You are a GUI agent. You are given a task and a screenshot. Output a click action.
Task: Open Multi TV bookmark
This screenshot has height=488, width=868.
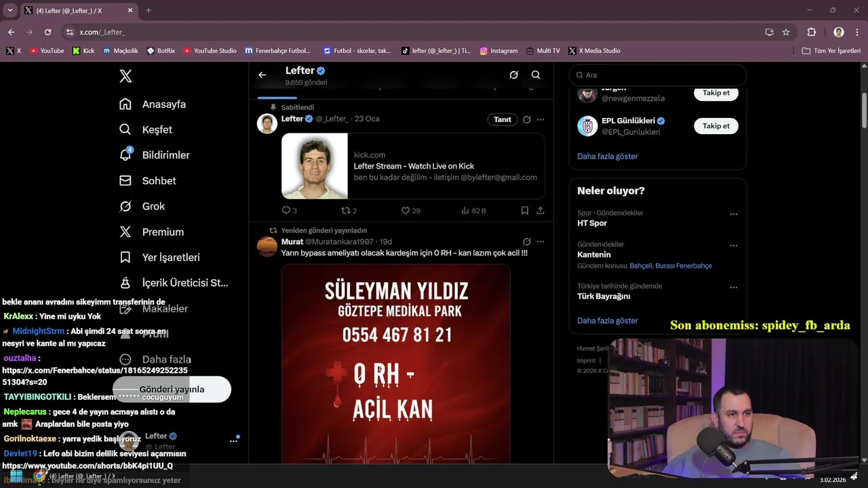pos(542,51)
